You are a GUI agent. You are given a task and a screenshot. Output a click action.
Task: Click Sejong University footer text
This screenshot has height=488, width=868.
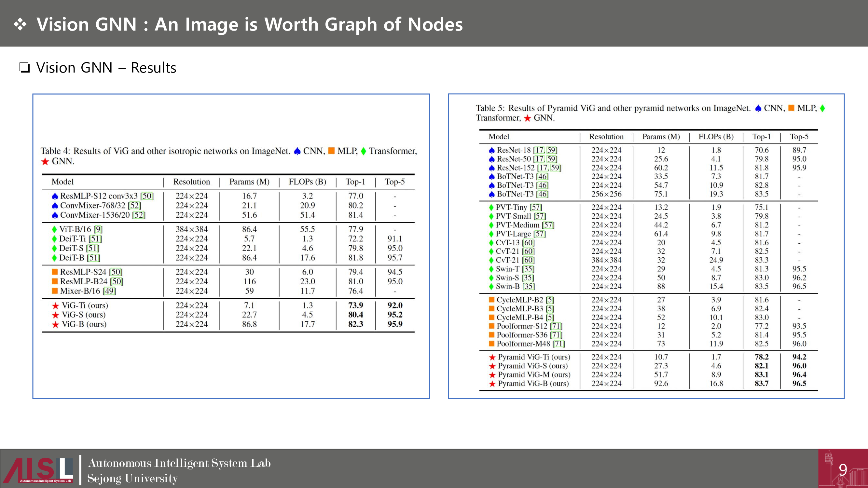[x=132, y=478]
